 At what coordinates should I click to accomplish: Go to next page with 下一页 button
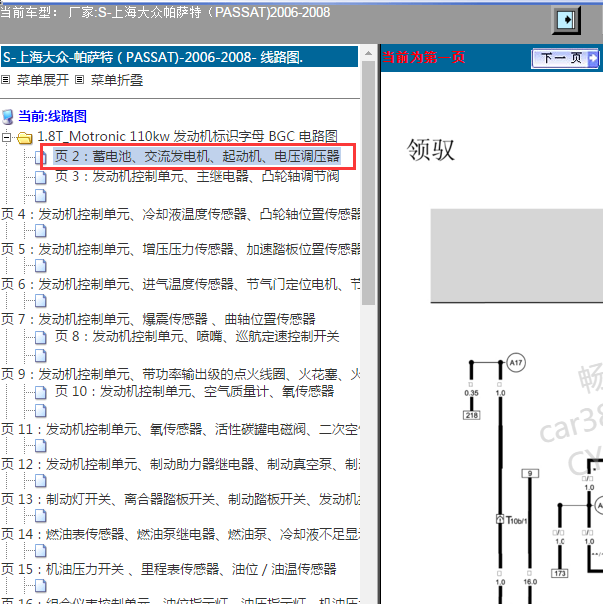coord(565,58)
